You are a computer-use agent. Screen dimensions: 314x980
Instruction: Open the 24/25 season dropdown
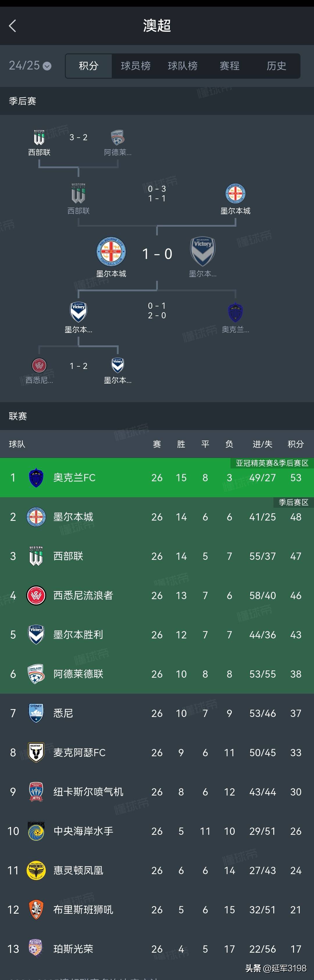(x=30, y=65)
